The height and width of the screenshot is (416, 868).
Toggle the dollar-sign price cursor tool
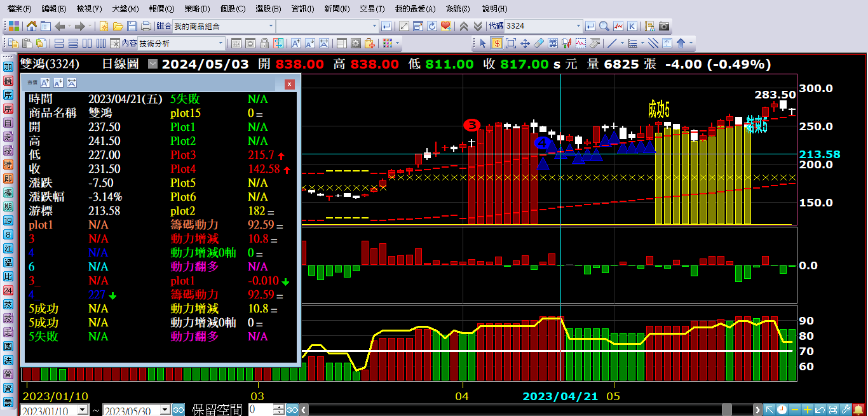pos(496,43)
